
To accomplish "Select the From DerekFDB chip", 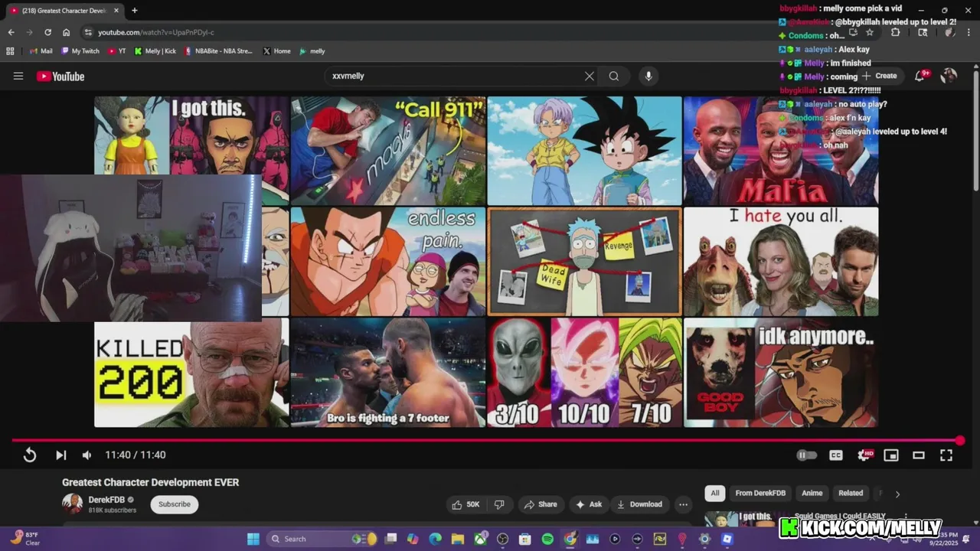I will click(760, 494).
